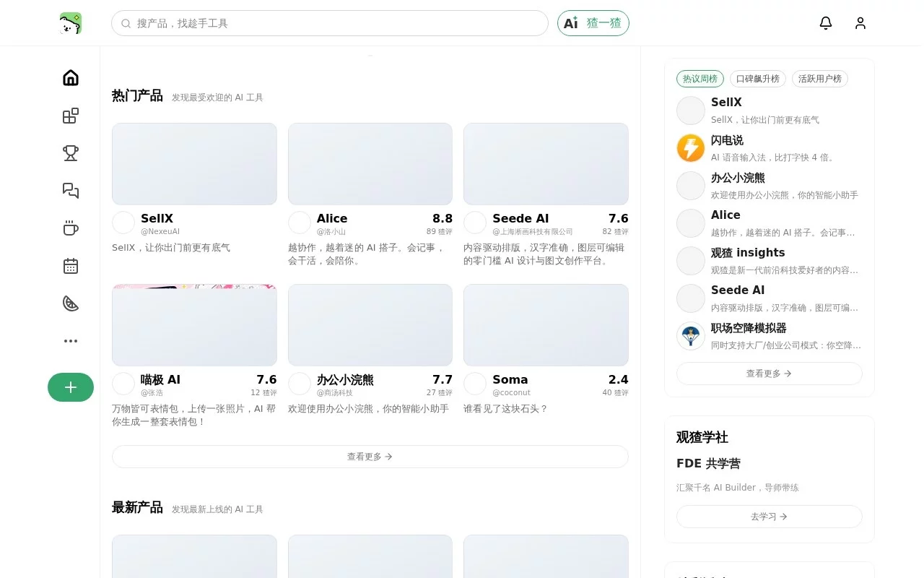
Task: Click the SellX title in hot products
Action: click(157, 218)
